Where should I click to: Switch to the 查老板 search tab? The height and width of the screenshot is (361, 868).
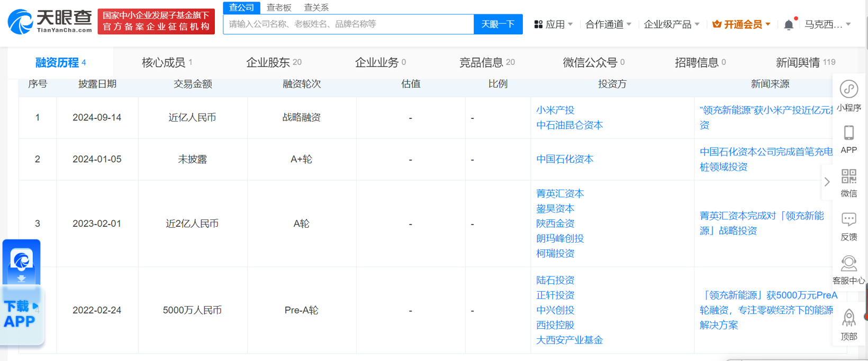coord(279,7)
